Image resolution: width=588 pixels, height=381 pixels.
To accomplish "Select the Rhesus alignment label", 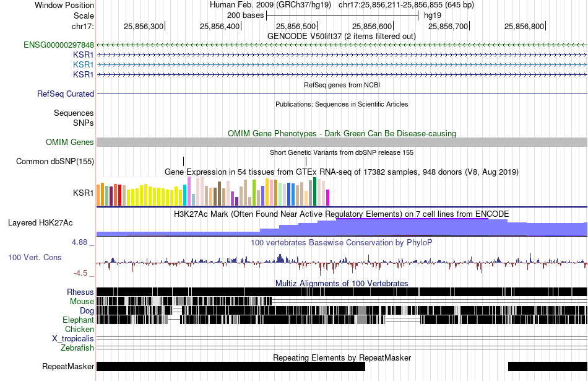I will coord(80,292).
